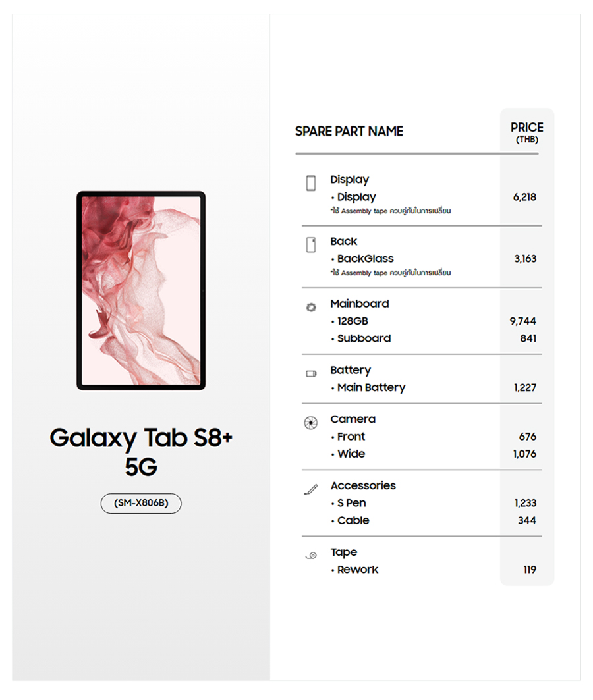Click the Subboard part entry
The image size is (593, 700).
click(x=364, y=338)
